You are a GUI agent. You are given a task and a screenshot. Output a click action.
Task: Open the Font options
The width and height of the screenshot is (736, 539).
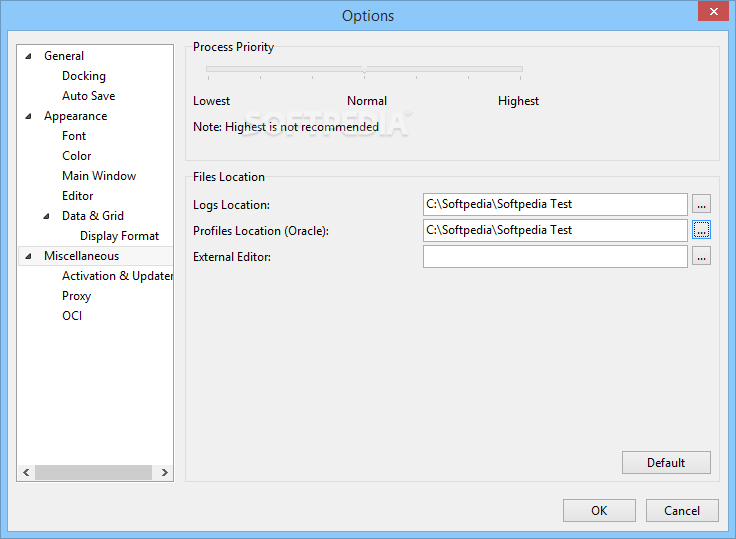point(74,136)
